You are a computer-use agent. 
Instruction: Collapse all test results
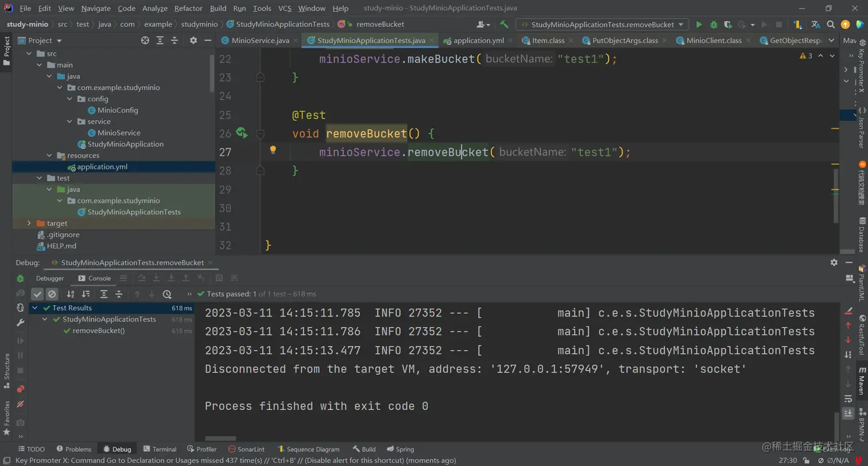119,294
